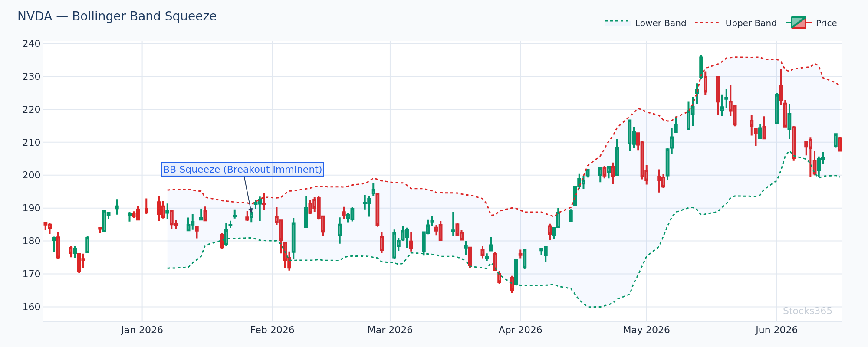Toggle the Upper Band legend entry
This screenshot has height=347, width=868.
click(736, 23)
